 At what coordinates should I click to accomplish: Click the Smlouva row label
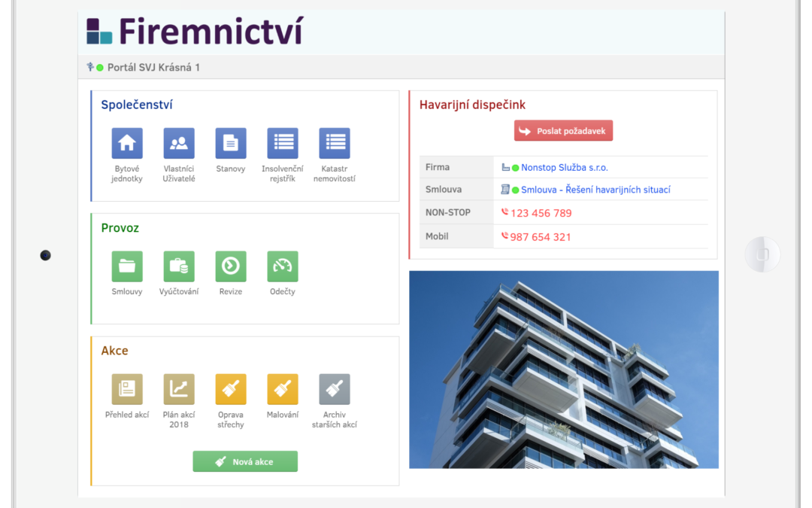[444, 190]
